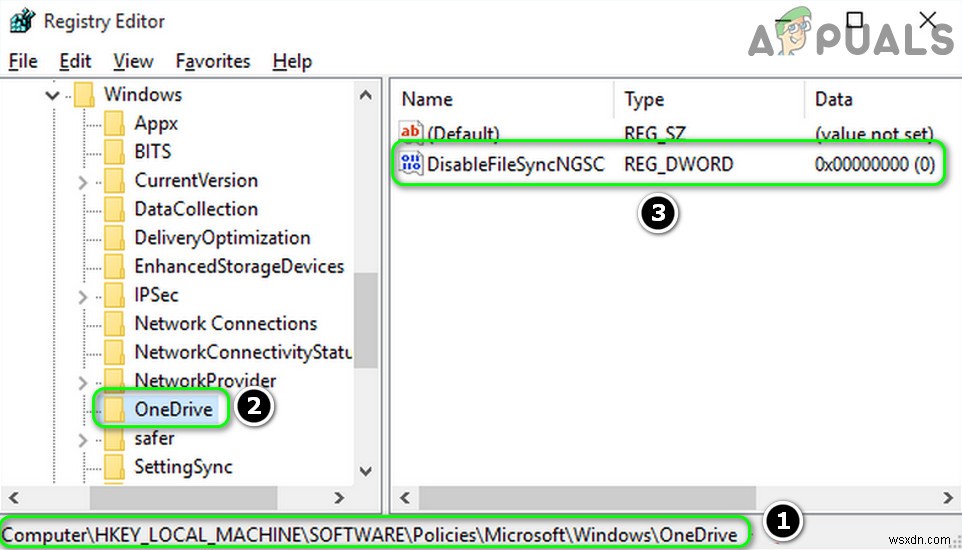Click the Appx folder icon
The width and height of the screenshot is (962, 550).
coord(114,123)
